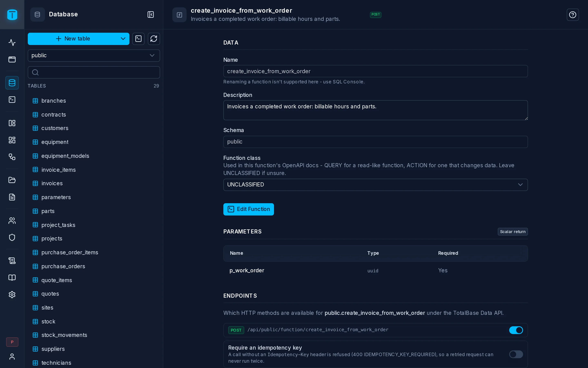Viewport: 588px width, 368px height.
Task: Open the sites table
Action: (x=94, y=308)
